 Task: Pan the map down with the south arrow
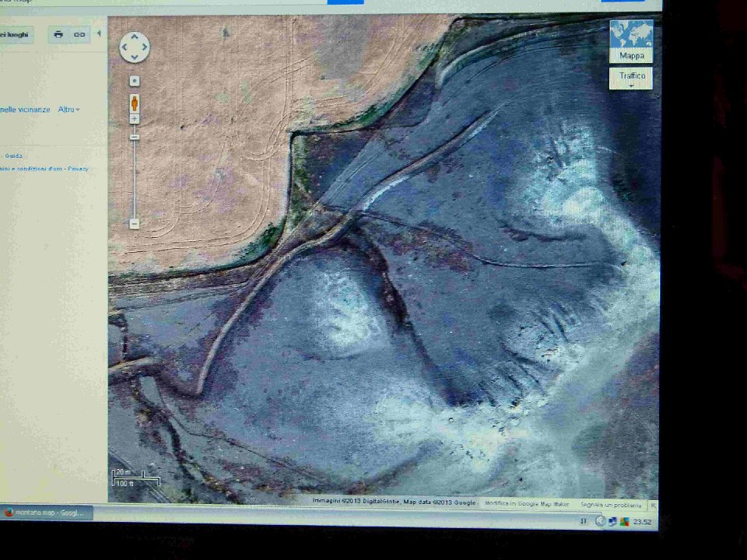(x=134, y=57)
